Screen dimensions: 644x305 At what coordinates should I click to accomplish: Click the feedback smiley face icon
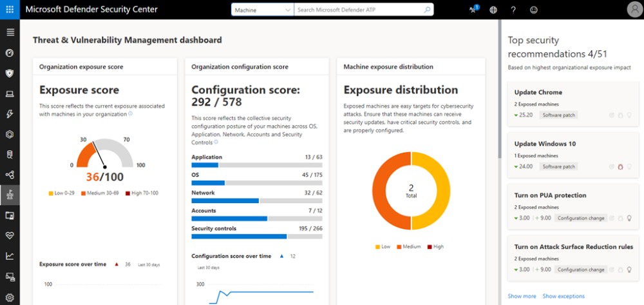pyautogui.click(x=533, y=10)
